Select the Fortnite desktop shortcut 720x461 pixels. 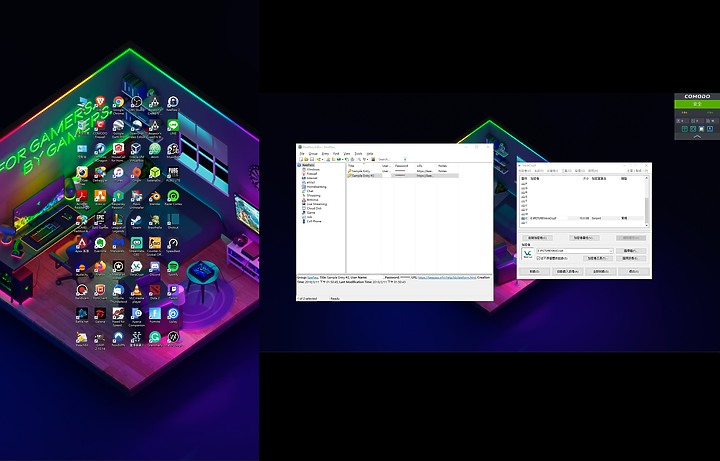(155, 313)
